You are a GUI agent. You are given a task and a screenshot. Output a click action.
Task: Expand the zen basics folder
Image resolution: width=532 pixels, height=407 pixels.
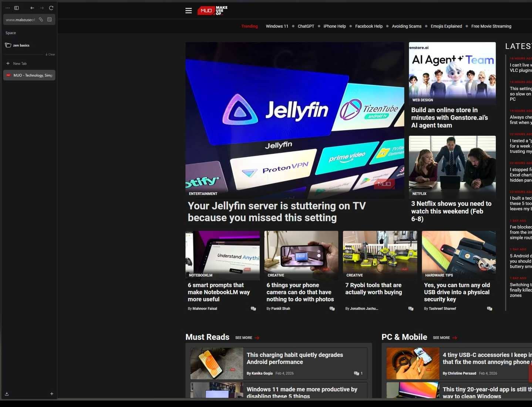coord(29,45)
